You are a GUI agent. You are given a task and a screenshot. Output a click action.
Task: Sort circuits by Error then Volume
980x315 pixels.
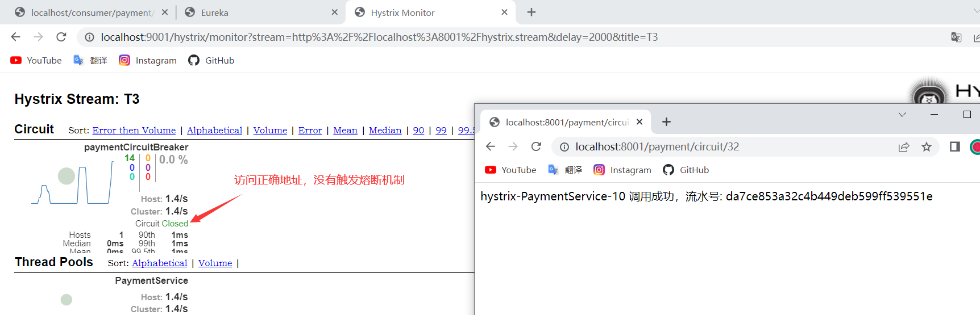[x=134, y=131]
